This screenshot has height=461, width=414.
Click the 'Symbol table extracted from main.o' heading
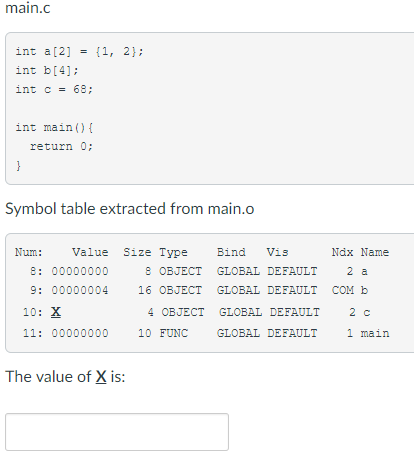[130, 209]
